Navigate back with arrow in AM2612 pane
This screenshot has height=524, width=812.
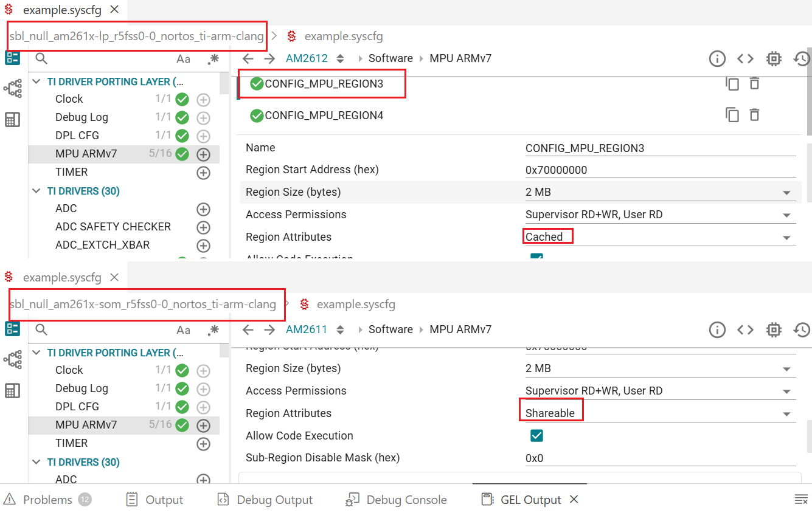tap(248, 58)
